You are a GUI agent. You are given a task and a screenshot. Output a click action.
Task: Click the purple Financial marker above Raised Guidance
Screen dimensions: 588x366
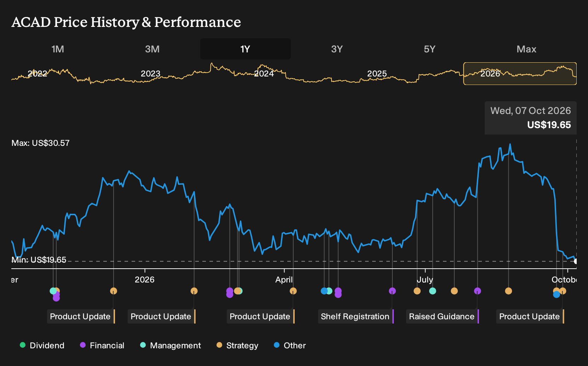[478, 291]
